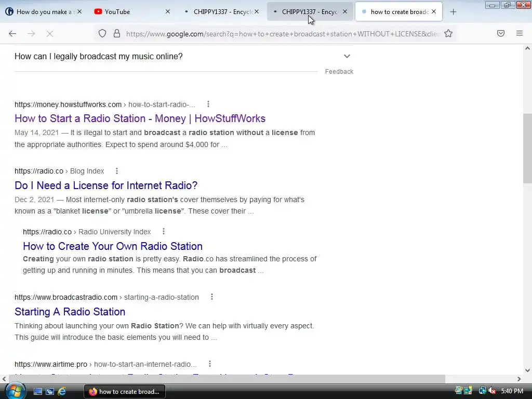Click the horizontal scrollbar left arrow
532x399 pixels.
tap(4, 379)
